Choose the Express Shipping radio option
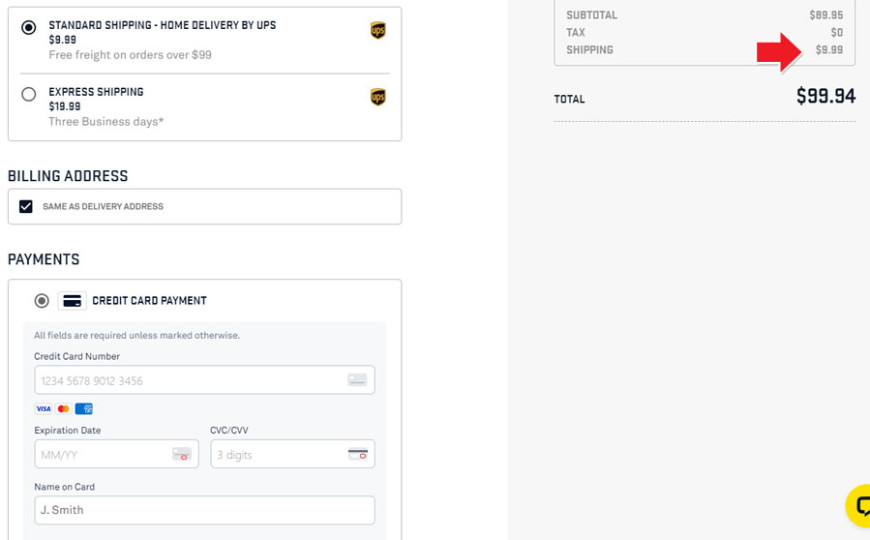This screenshot has height=540, width=870. coord(29,94)
